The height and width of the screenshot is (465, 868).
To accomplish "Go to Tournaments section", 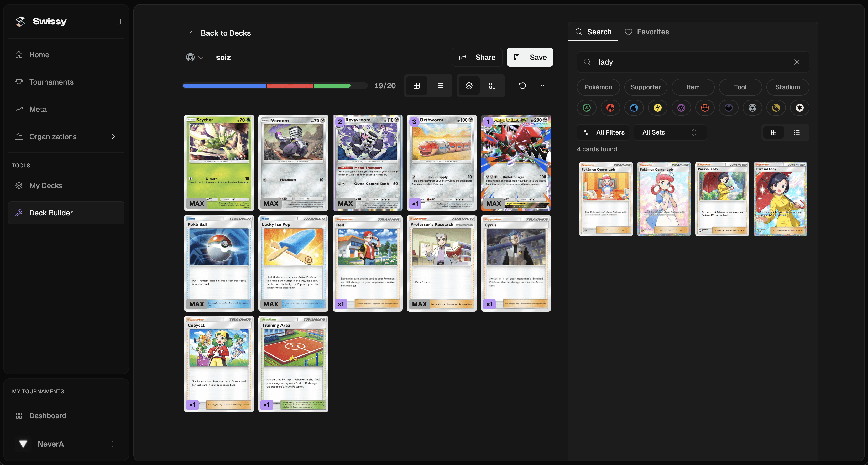I will [x=66, y=82].
